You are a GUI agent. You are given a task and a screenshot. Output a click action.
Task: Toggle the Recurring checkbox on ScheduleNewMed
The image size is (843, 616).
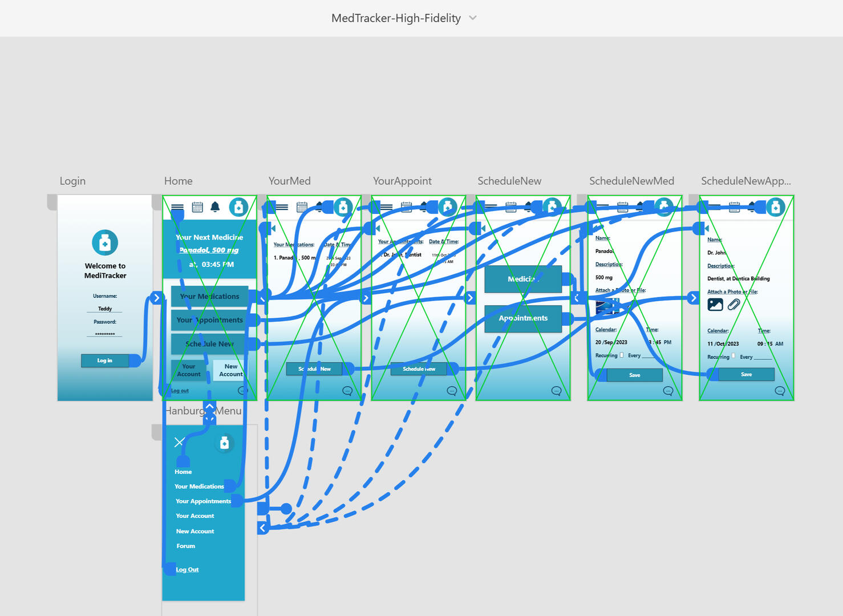coord(622,355)
